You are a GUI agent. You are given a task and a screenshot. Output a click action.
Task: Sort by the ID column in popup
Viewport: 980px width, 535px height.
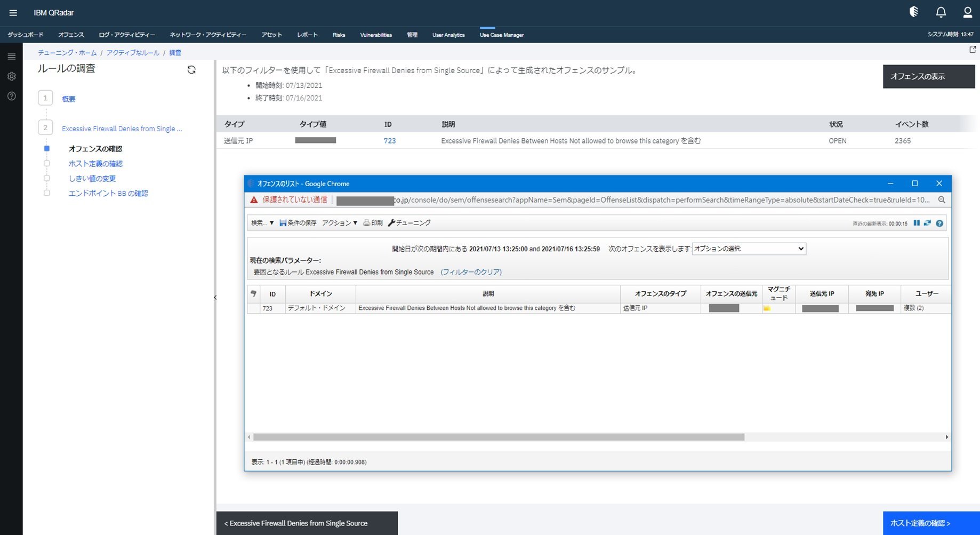click(x=272, y=294)
